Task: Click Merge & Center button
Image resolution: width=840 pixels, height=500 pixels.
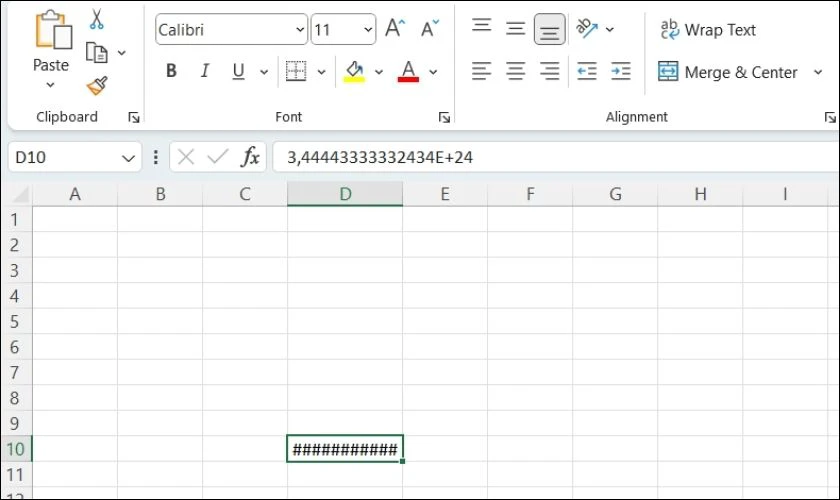Action: pos(728,72)
